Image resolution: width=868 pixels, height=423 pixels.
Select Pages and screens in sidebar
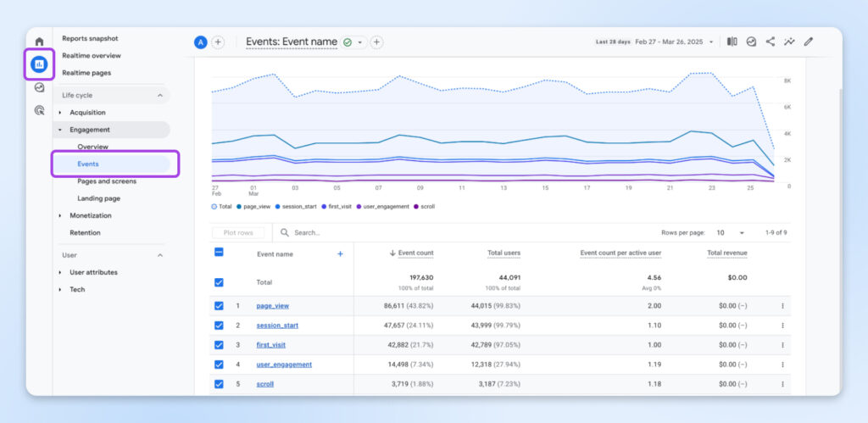pos(107,181)
